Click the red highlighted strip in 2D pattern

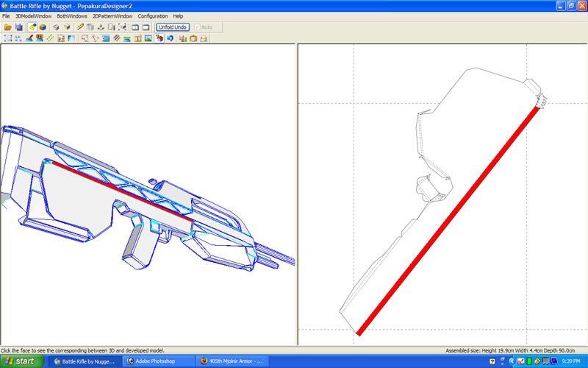pos(448,220)
